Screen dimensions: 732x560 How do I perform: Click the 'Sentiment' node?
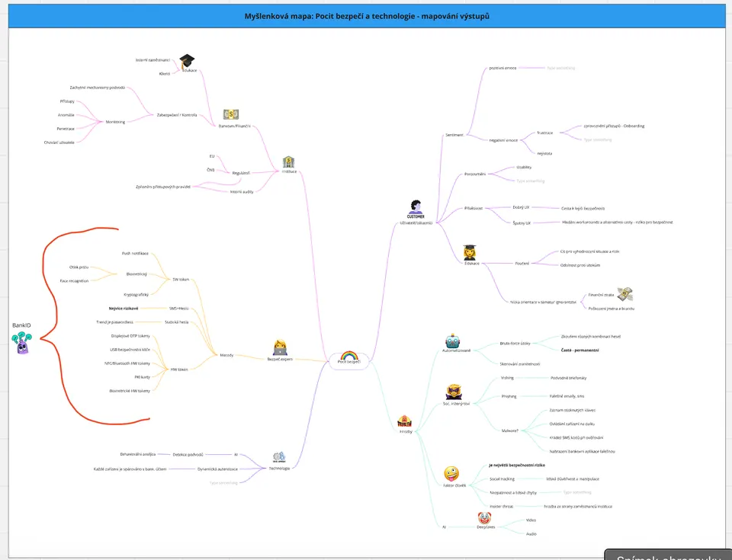tap(454, 135)
